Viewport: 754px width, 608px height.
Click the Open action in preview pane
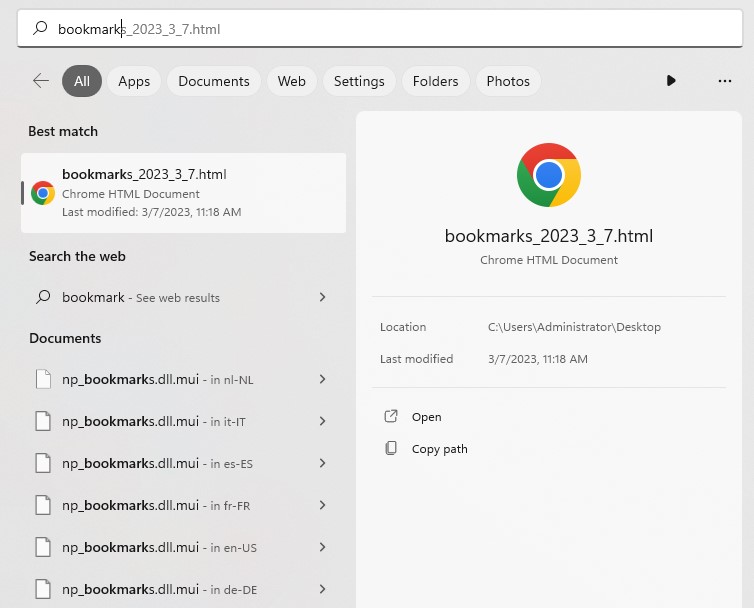427,417
